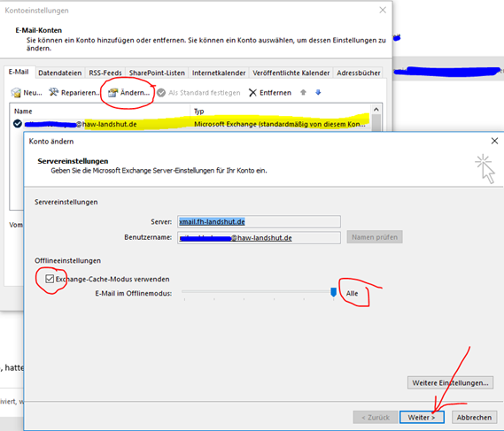Open the RSS-Feeds tab
This screenshot has height=431, width=504.
pos(105,73)
